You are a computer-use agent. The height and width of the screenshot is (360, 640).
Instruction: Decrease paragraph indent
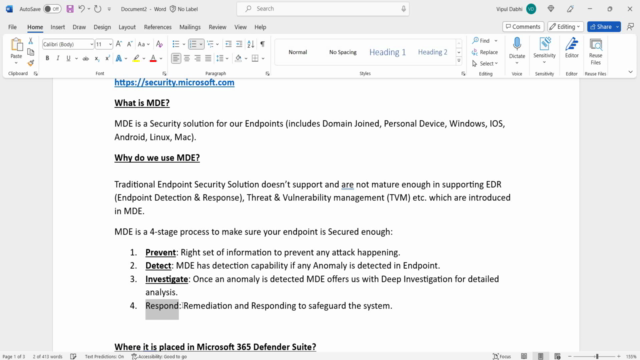[229, 44]
